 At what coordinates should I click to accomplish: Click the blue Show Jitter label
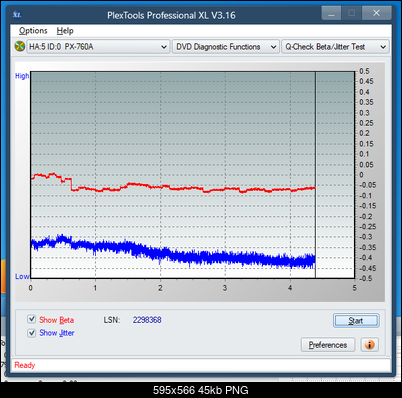pyautogui.click(x=57, y=333)
